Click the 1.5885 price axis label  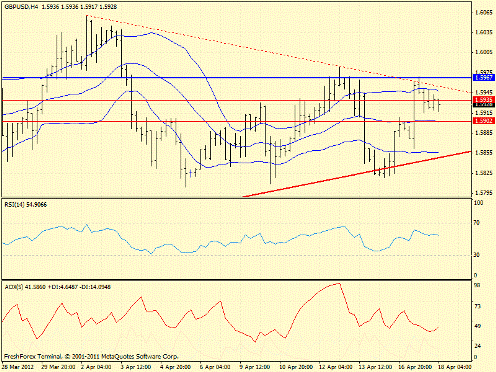pyautogui.click(x=483, y=133)
